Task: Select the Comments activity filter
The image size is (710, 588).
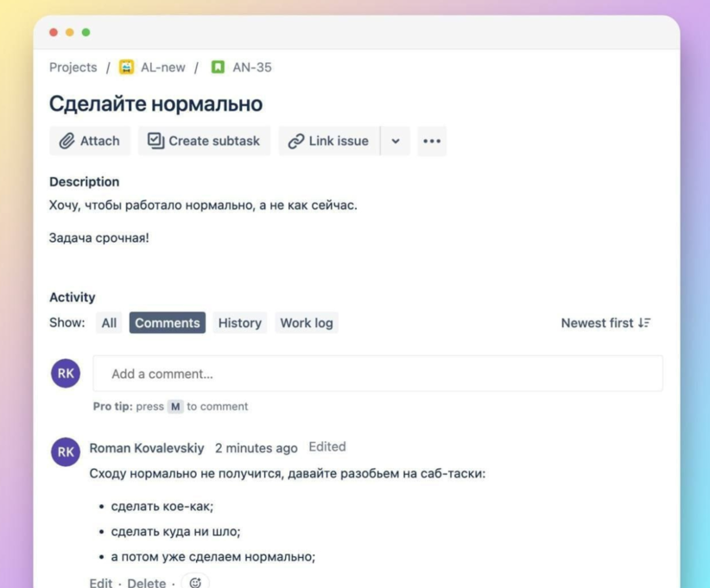Action: [168, 323]
